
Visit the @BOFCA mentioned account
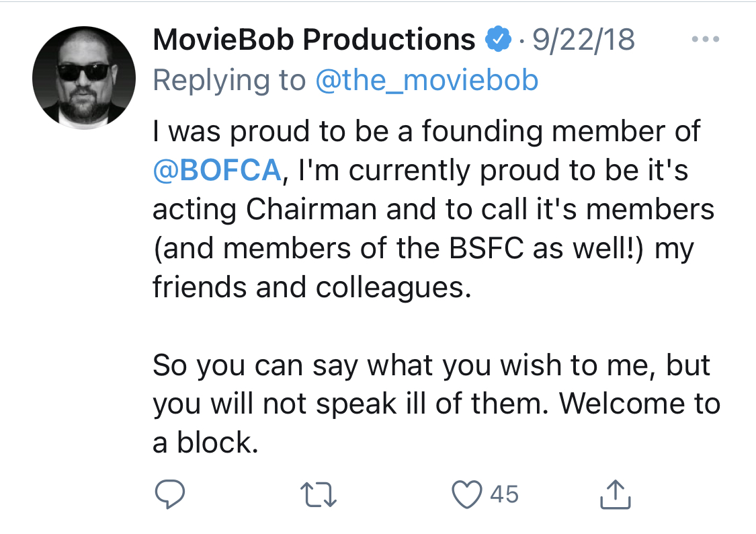217,170
